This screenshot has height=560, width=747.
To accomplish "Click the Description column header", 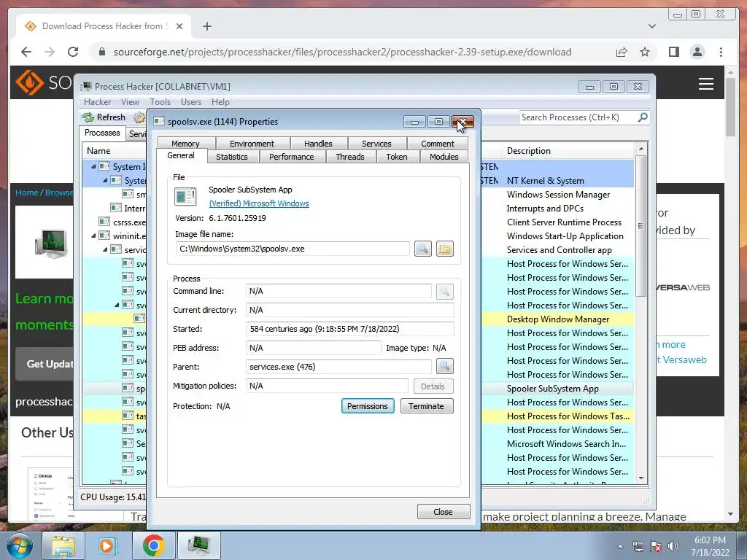I will [568, 150].
